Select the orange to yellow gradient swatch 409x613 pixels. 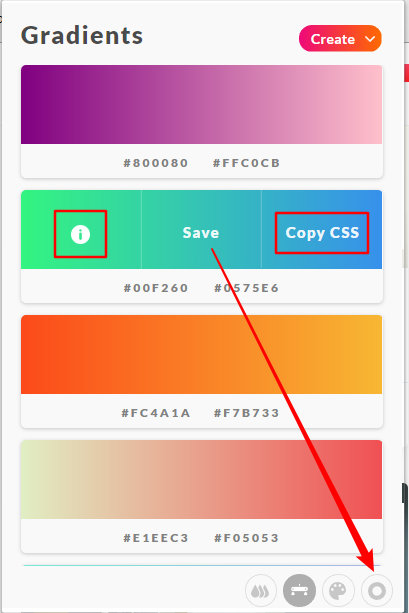point(201,355)
